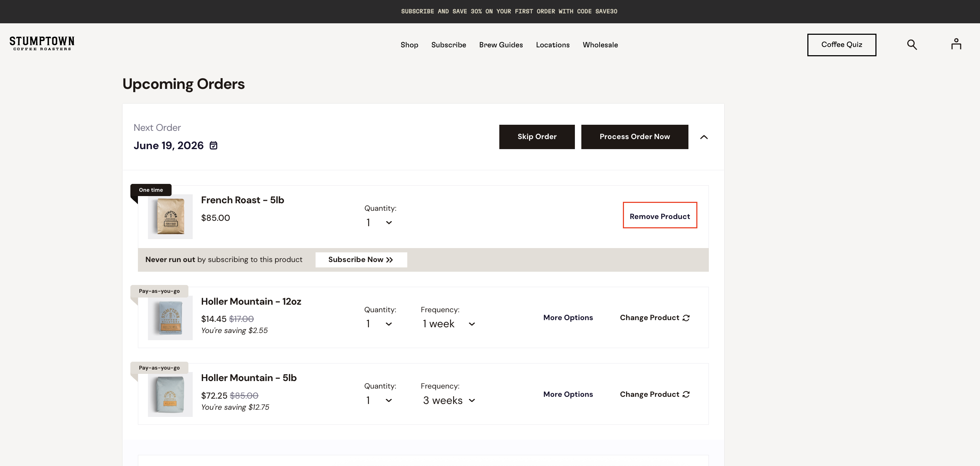The image size is (980, 466).
Task: Click the $14.45 price text
Action: coord(213,319)
